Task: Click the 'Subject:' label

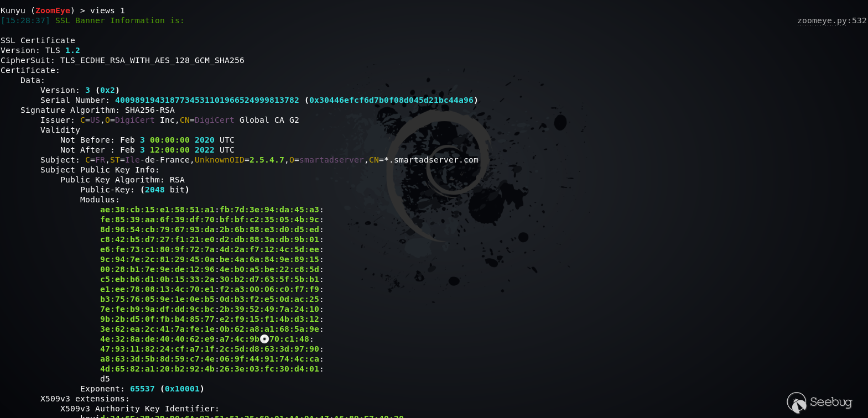Action: [x=60, y=160]
